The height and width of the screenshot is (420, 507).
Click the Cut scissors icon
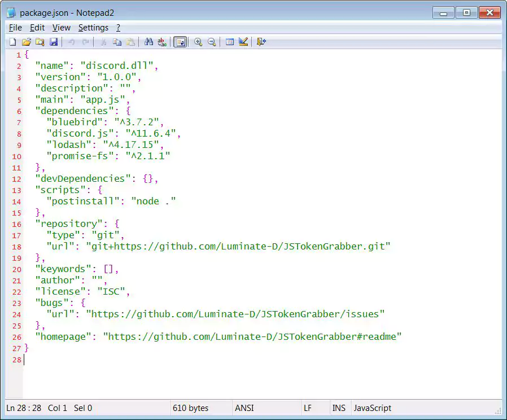click(103, 42)
